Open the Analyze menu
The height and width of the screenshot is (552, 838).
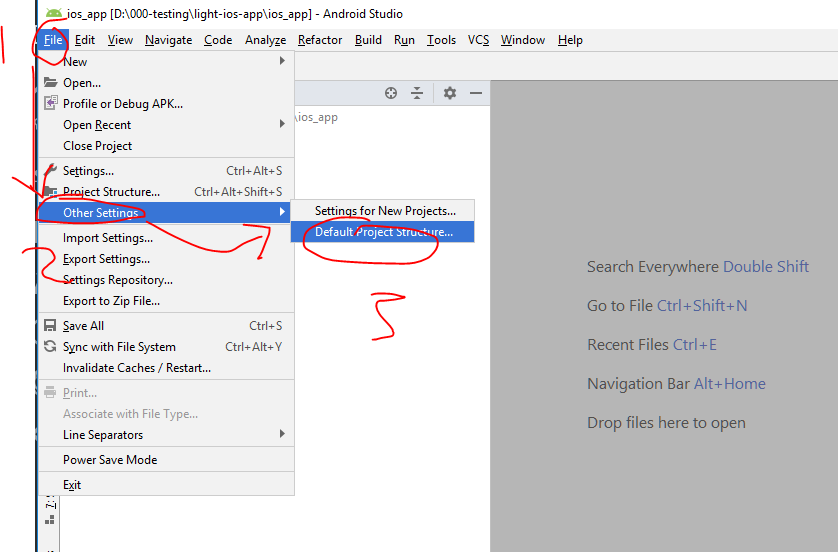pos(265,40)
